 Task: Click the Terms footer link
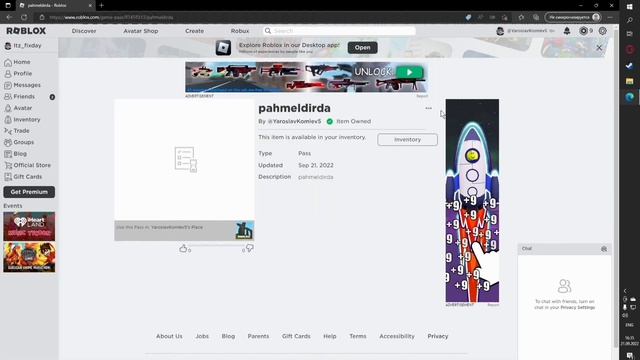pos(358,336)
